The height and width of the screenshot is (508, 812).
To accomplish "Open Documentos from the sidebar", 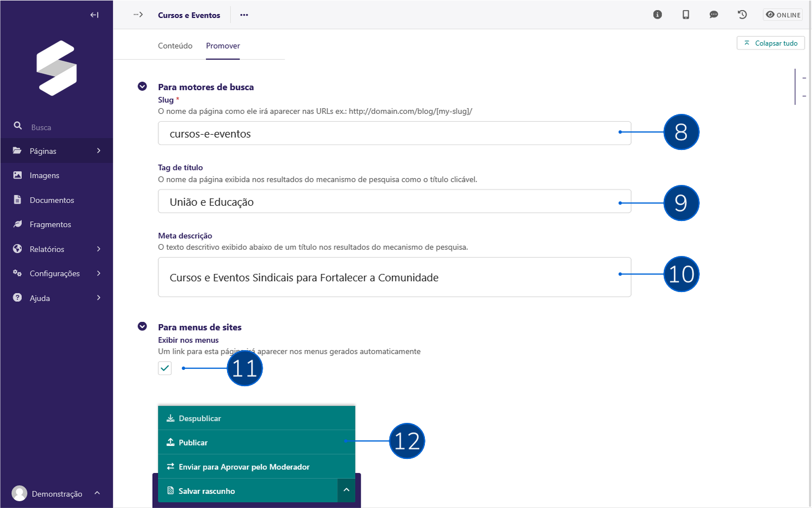I will coord(51,200).
